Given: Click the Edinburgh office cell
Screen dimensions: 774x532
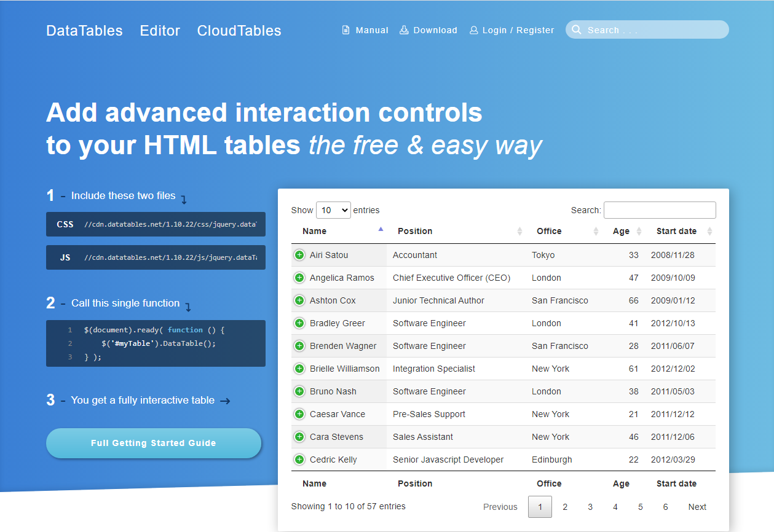Looking at the screenshot, I should pyautogui.click(x=564, y=460).
